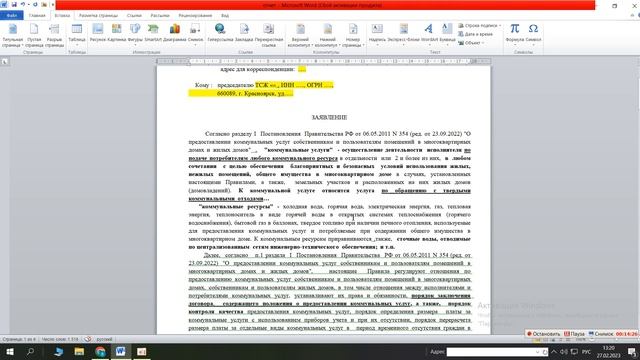
Task: Insert a blank page (Пустая страница)
Action: [x=34, y=35]
